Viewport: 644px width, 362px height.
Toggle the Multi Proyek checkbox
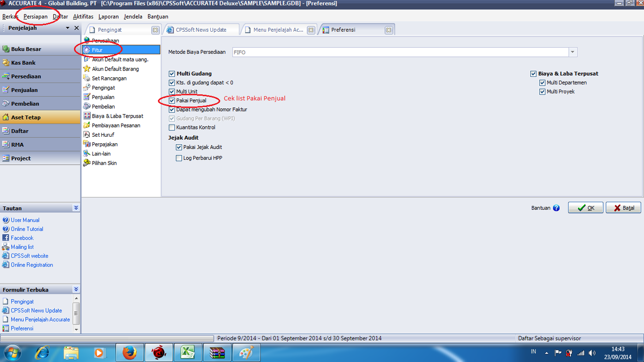pyautogui.click(x=542, y=92)
